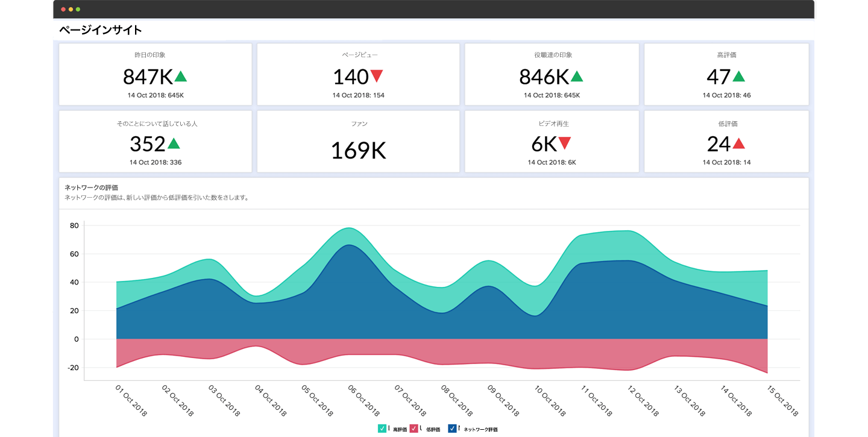This screenshot has width=868, height=437.
Task: Toggle the teal 高評価 legend checkbox
Action: (382, 429)
